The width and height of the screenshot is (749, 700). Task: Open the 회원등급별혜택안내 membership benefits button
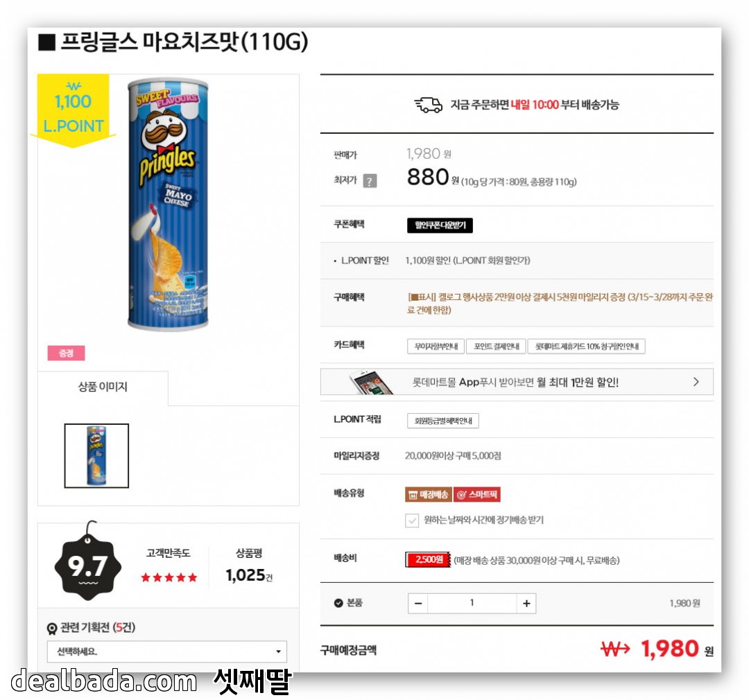click(x=443, y=421)
